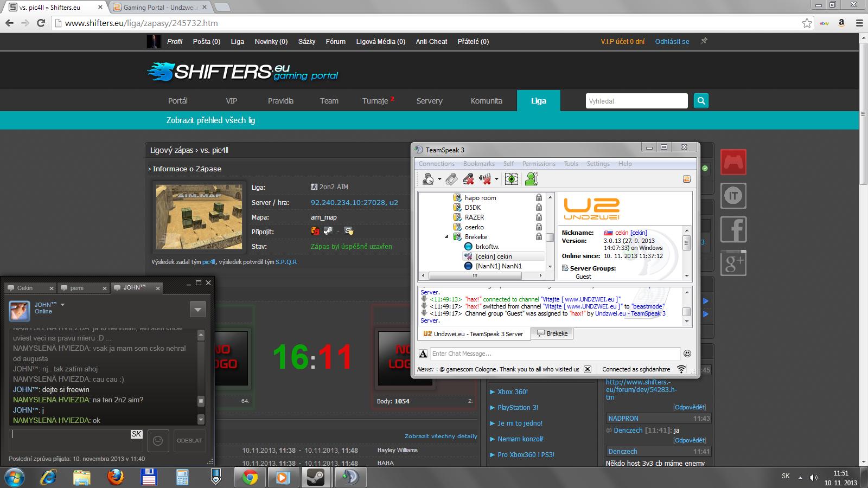This screenshot has height=488, width=868.
Task: Select hapo room channel in TeamSpeak
Action: pyautogui.click(x=480, y=198)
